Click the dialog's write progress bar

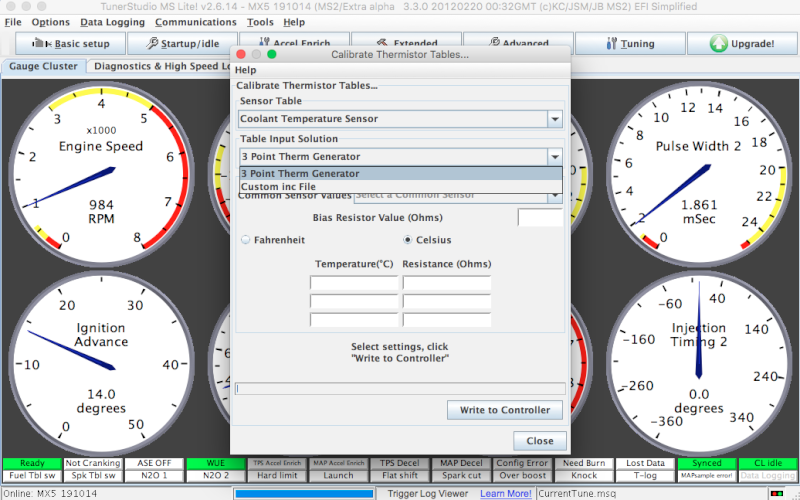pos(400,389)
